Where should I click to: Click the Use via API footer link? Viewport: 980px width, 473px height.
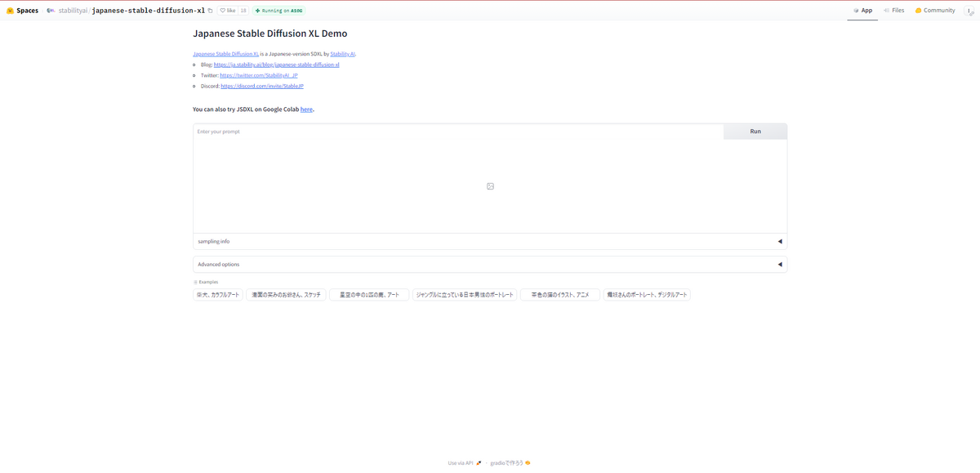click(465, 463)
